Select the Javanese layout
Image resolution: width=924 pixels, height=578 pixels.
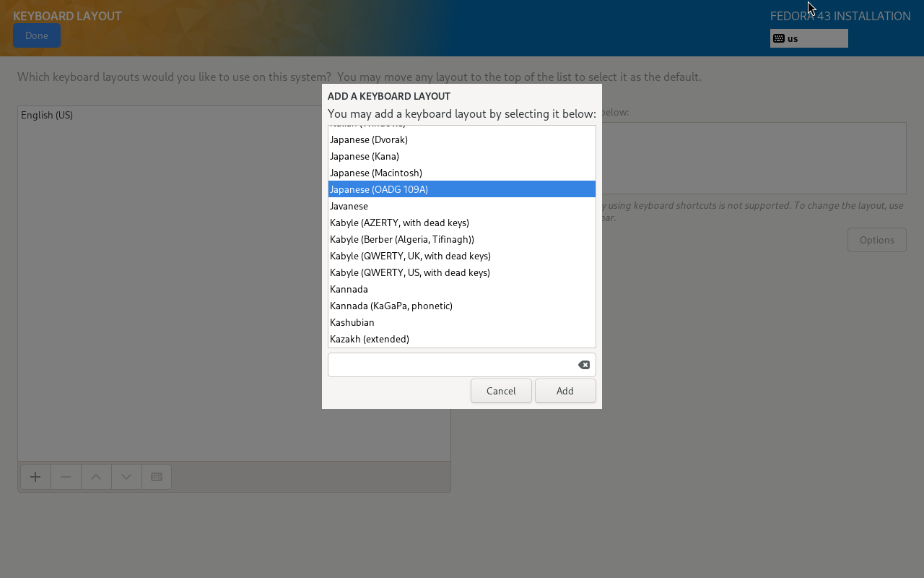tap(349, 206)
